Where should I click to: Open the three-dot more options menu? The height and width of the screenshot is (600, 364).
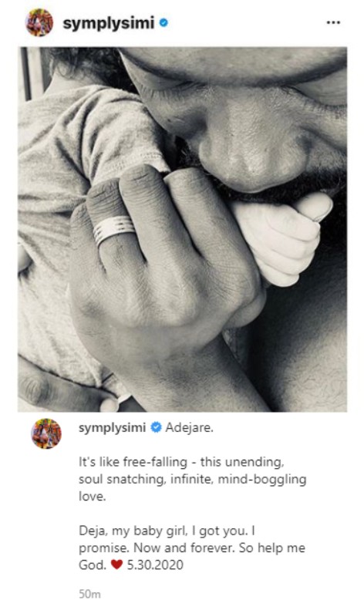tap(333, 23)
